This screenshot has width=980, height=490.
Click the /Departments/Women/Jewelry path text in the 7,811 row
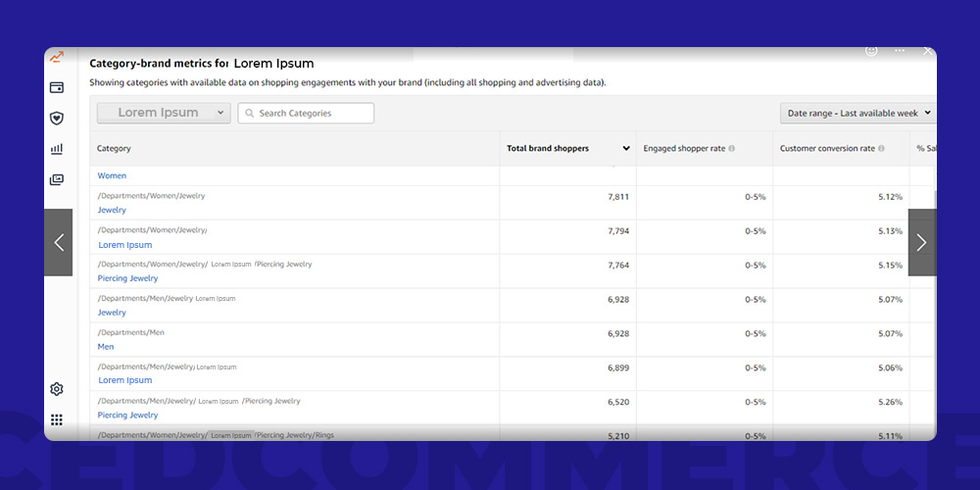point(151,196)
